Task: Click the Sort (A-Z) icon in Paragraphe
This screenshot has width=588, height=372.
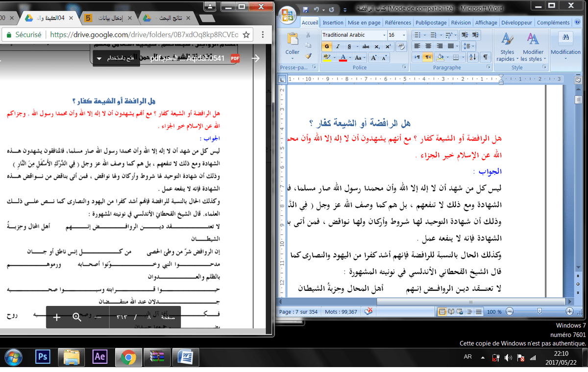Action: [x=472, y=57]
